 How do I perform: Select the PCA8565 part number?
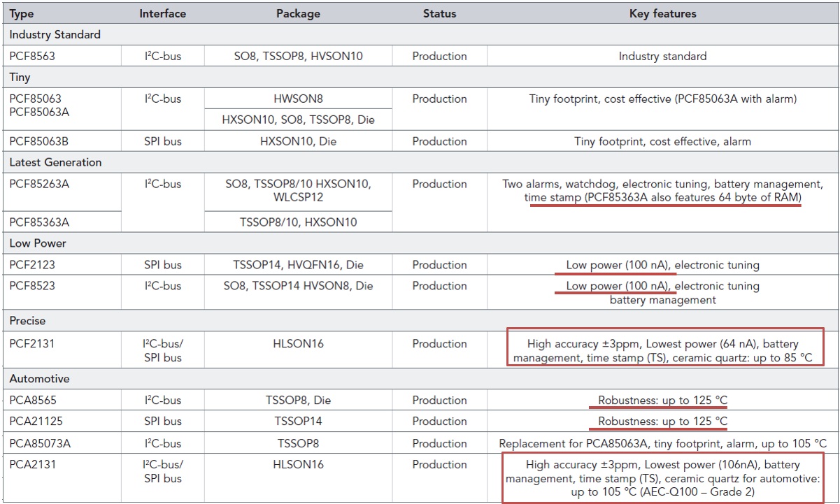(32, 401)
